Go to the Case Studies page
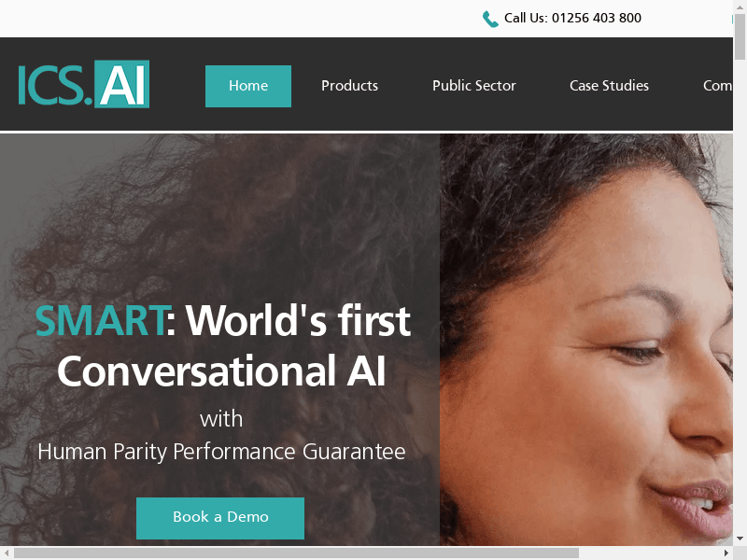 click(x=609, y=86)
